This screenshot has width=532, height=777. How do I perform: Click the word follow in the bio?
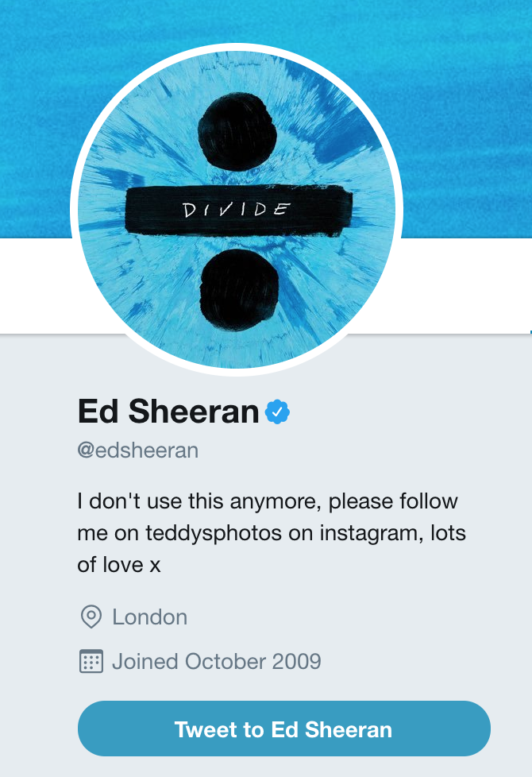click(x=429, y=501)
